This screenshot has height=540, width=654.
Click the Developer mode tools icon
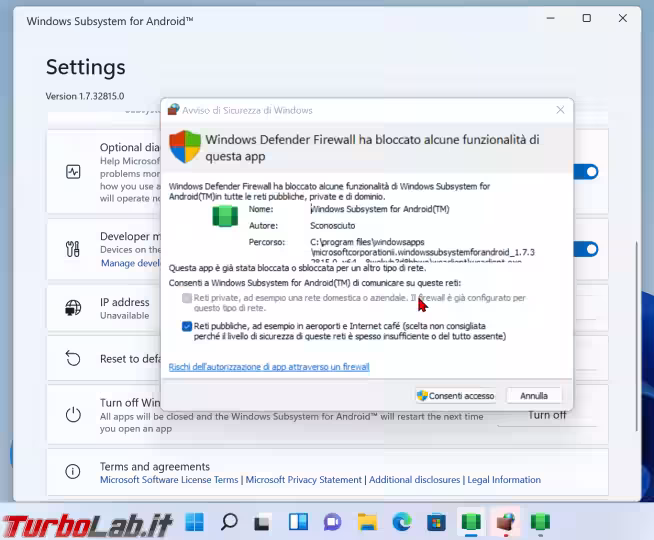tap(73, 249)
